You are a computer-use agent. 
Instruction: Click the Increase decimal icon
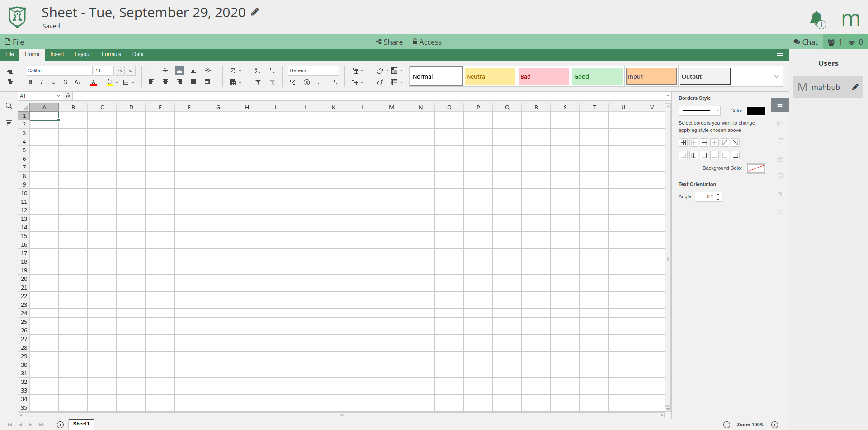pyautogui.click(x=335, y=83)
